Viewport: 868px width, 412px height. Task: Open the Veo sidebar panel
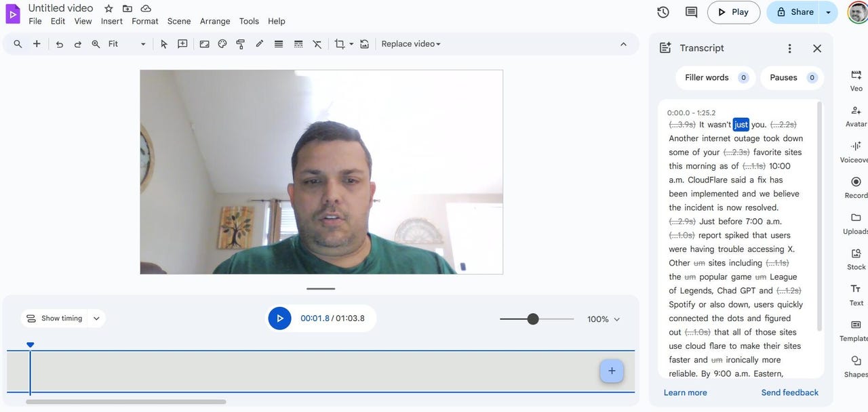pyautogui.click(x=856, y=79)
